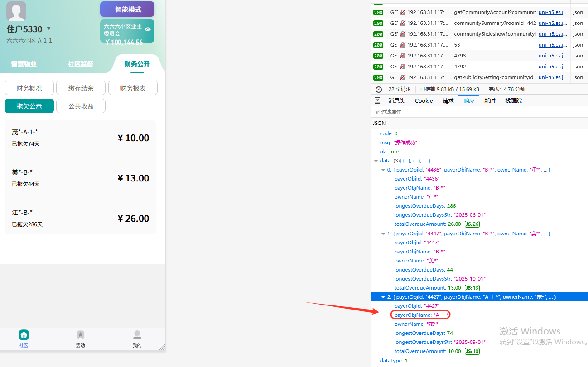The image size is (588, 367).
Task: Select the 财务概况 filter option
Action: coord(29,88)
